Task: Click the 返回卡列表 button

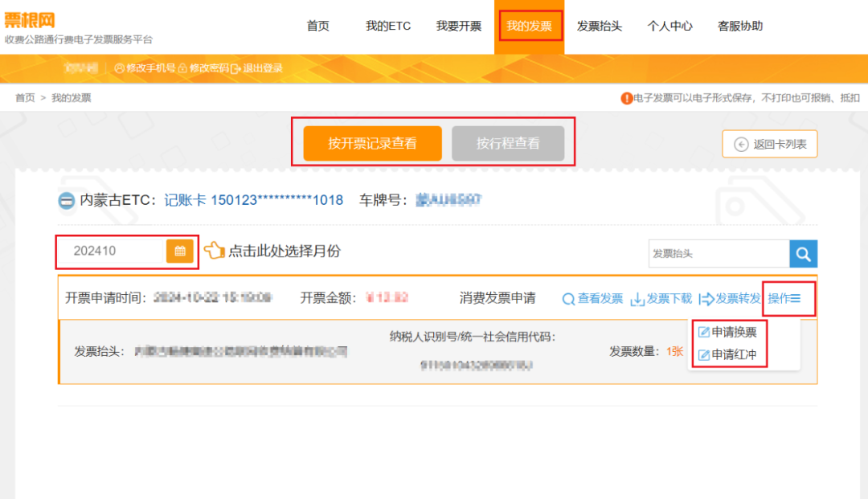Action: pyautogui.click(x=769, y=144)
